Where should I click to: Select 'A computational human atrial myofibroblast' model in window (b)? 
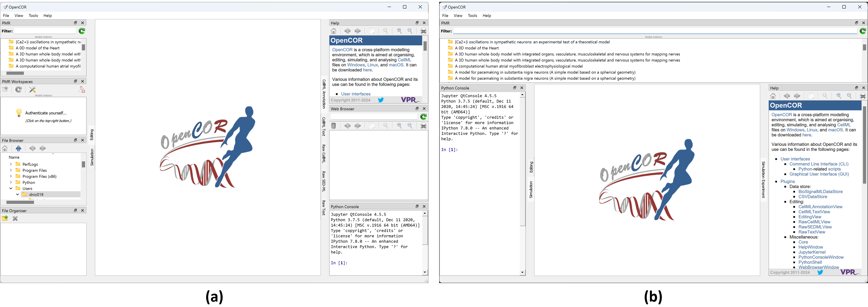point(519,66)
